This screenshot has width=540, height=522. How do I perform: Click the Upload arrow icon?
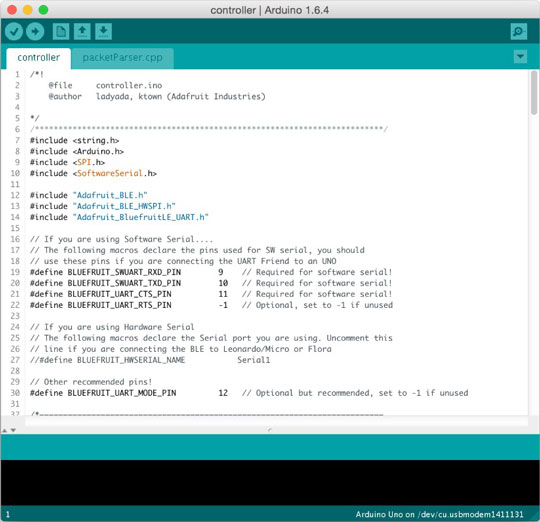click(35, 32)
